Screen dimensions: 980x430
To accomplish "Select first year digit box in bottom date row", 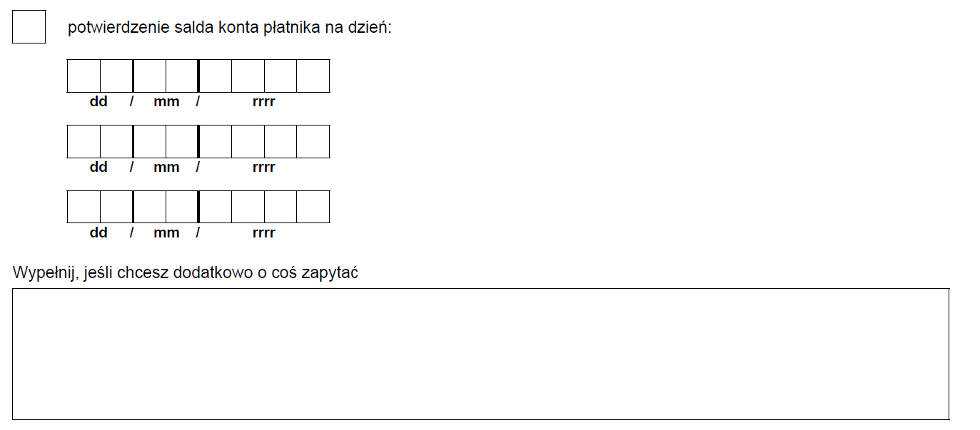I will 216,207.
